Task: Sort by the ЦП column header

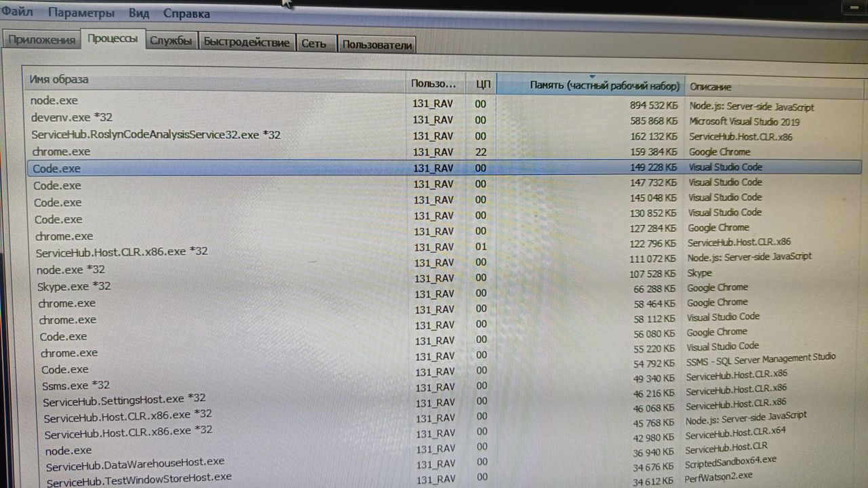Action: 482,85
